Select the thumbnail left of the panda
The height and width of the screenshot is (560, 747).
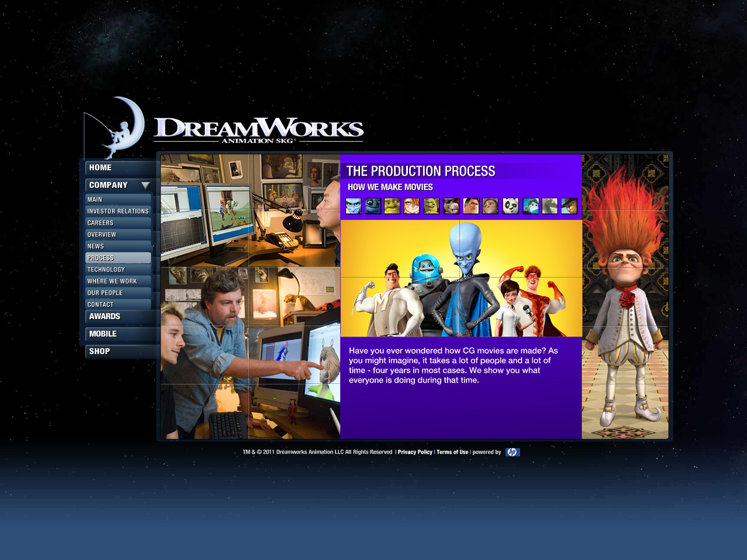click(x=490, y=206)
